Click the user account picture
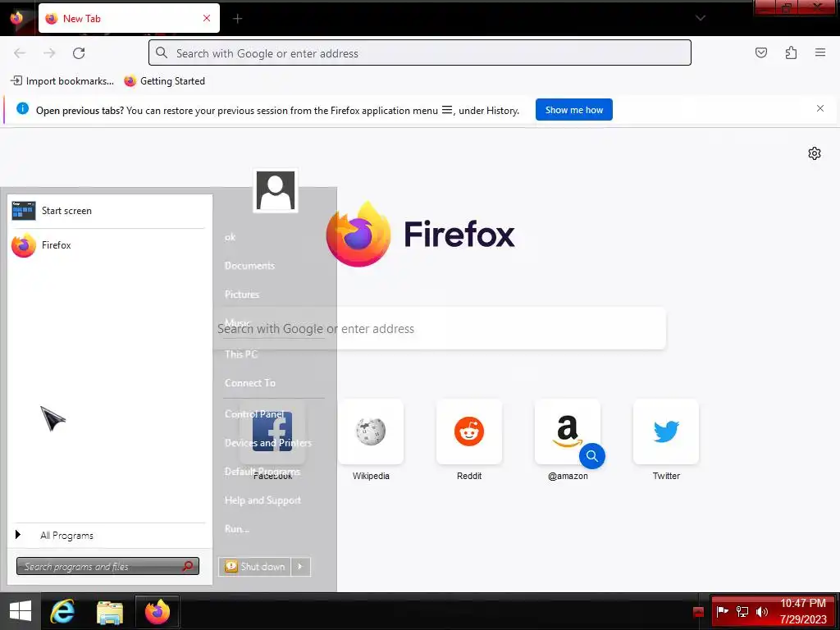840x630 pixels. click(x=276, y=190)
